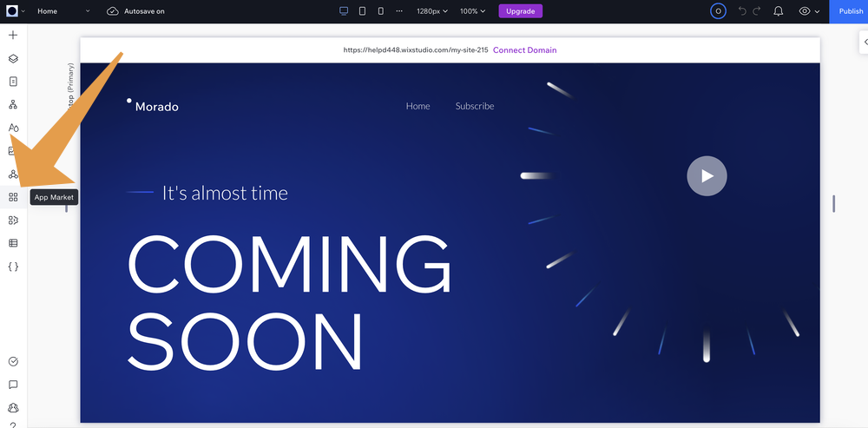
Task: Expand the preview options chevron
Action: point(817,11)
